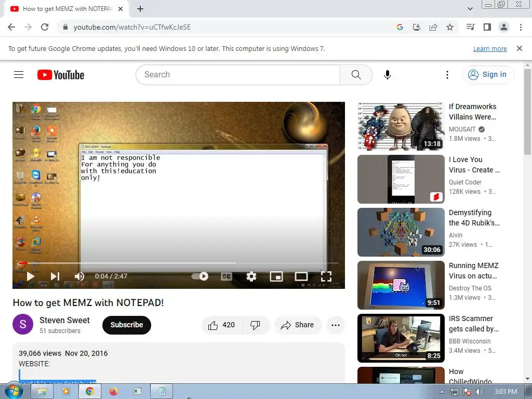Open Action Center flag icon in tray

tap(467, 392)
